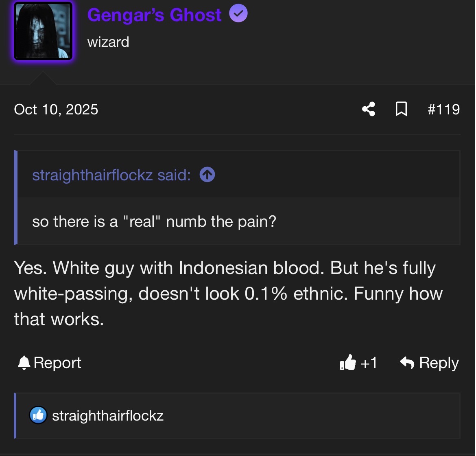Click the verified checkmark badge
Image resolution: width=476 pixels, height=456 pixels.
[238, 13]
